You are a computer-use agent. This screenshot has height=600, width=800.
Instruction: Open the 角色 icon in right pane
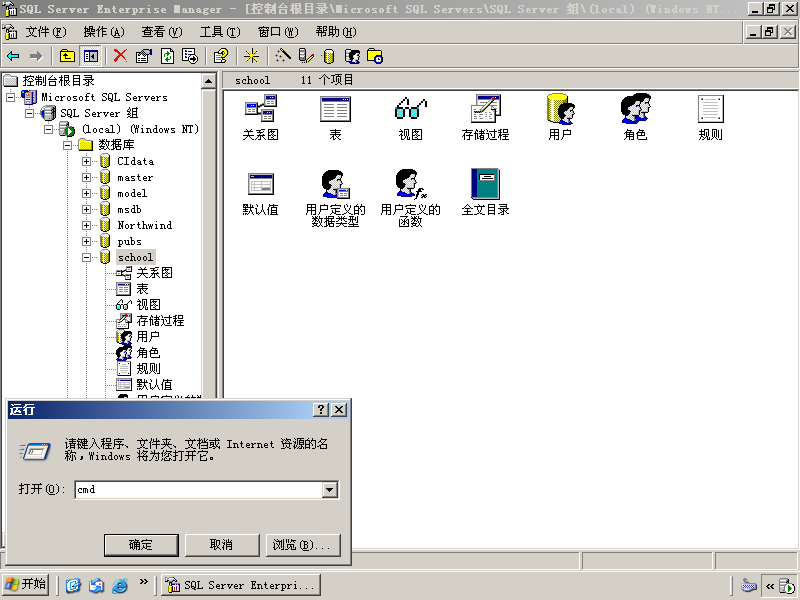[635, 118]
